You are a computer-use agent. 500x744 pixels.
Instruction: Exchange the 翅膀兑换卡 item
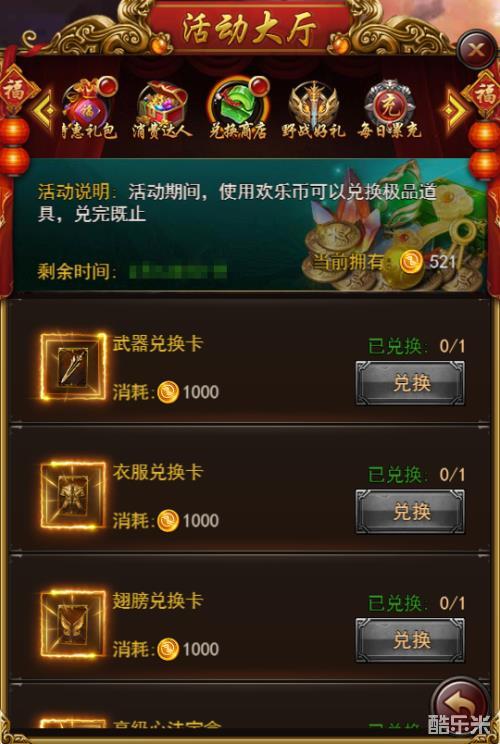point(410,640)
